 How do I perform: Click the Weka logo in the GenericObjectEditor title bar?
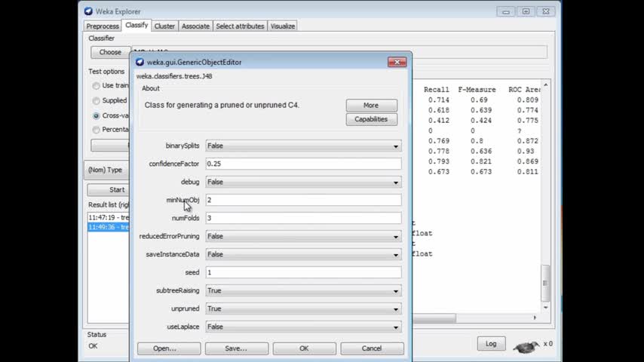(x=140, y=62)
